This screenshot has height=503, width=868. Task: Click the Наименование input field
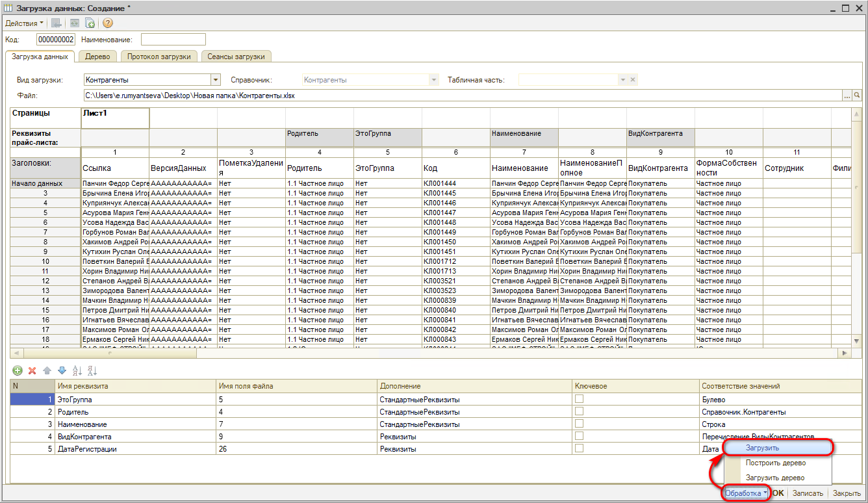point(173,40)
